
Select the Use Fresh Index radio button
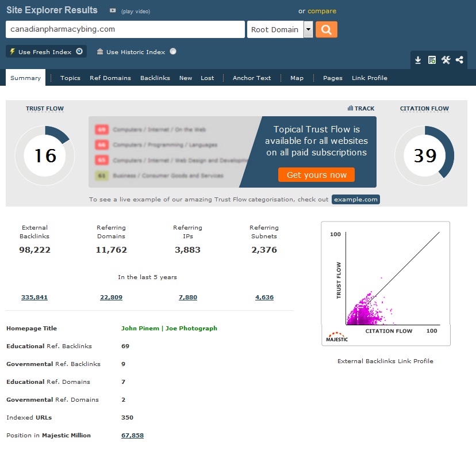point(79,51)
